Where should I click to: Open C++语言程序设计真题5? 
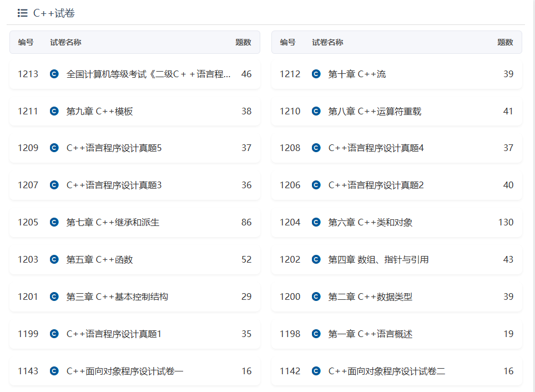pos(114,148)
